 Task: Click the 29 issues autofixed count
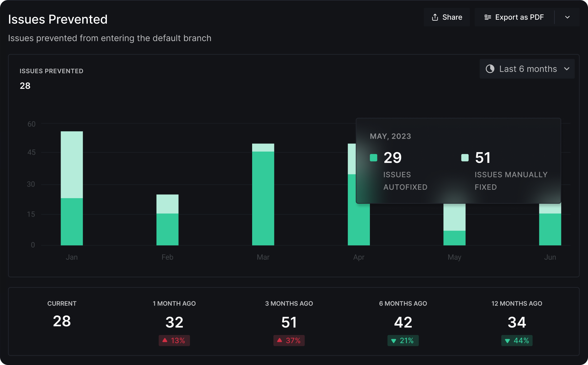pyautogui.click(x=392, y=157)
